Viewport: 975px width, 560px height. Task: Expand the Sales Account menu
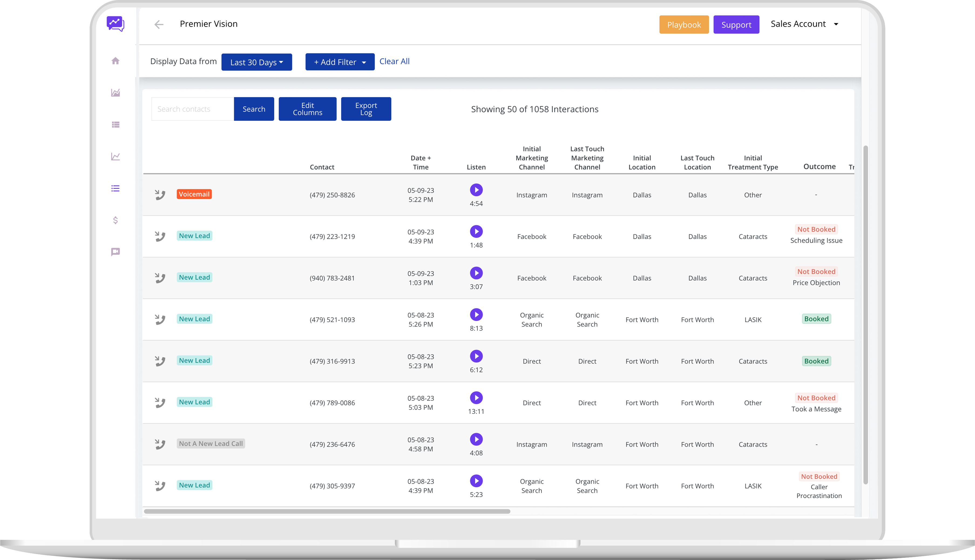coord(804,24)
